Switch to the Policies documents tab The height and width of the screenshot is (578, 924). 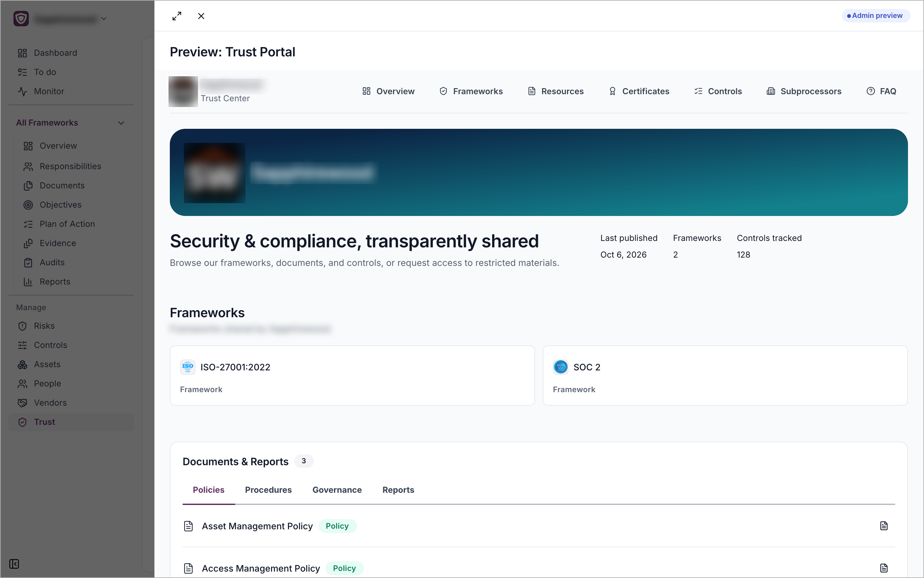coord(209,490)
